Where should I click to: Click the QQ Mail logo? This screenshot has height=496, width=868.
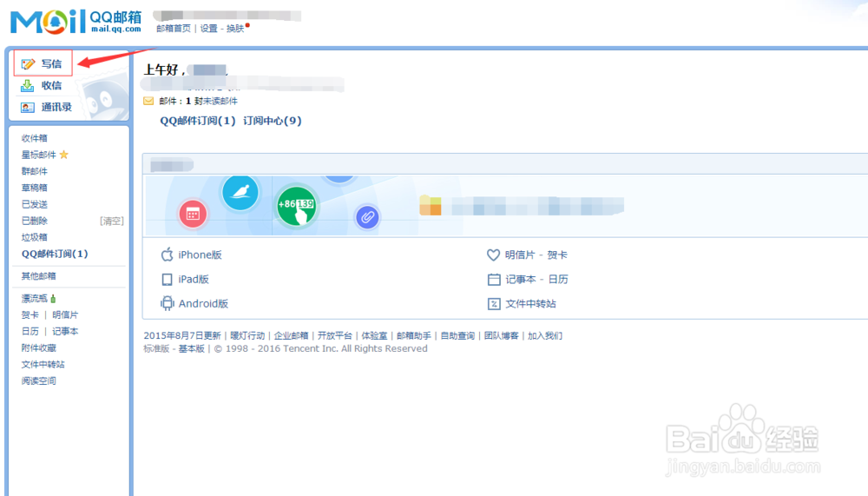76,22
